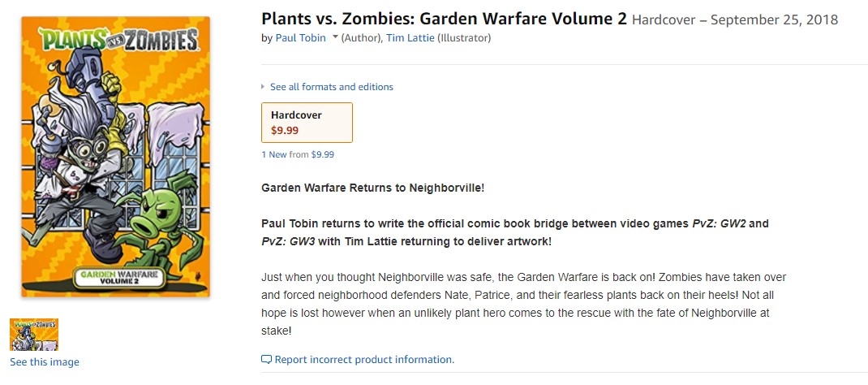Image resolution: width=868 pixels, height=385 pixels.
Task: Expand the triangle beside See all formats
Action: click(263, 87)
